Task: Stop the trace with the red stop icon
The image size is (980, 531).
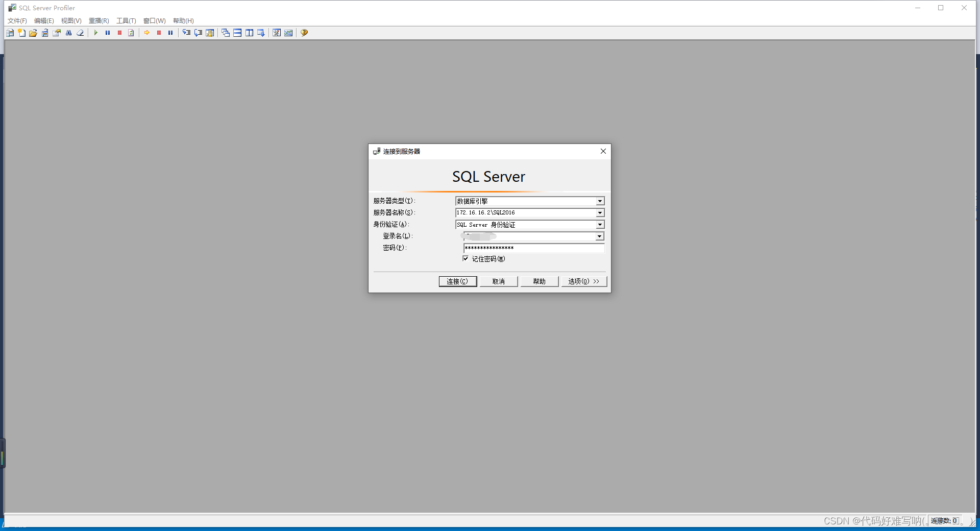Action: click(x=119, y=33)
